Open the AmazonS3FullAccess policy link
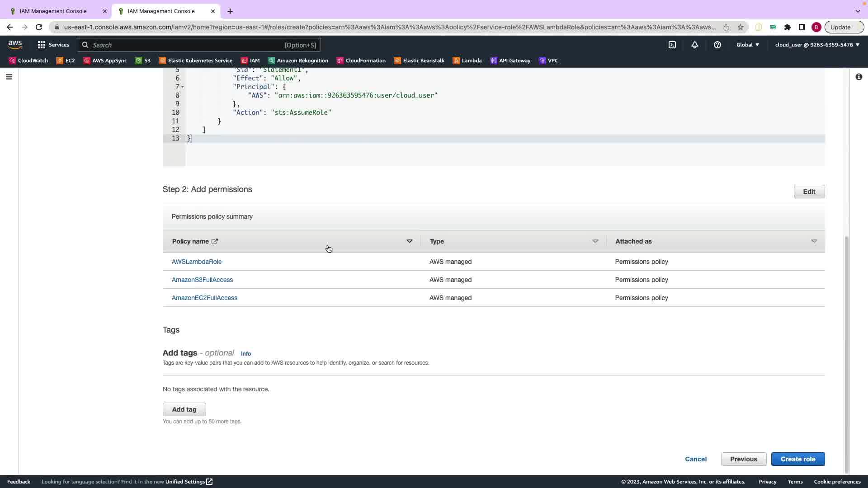 tap(202, 280)
